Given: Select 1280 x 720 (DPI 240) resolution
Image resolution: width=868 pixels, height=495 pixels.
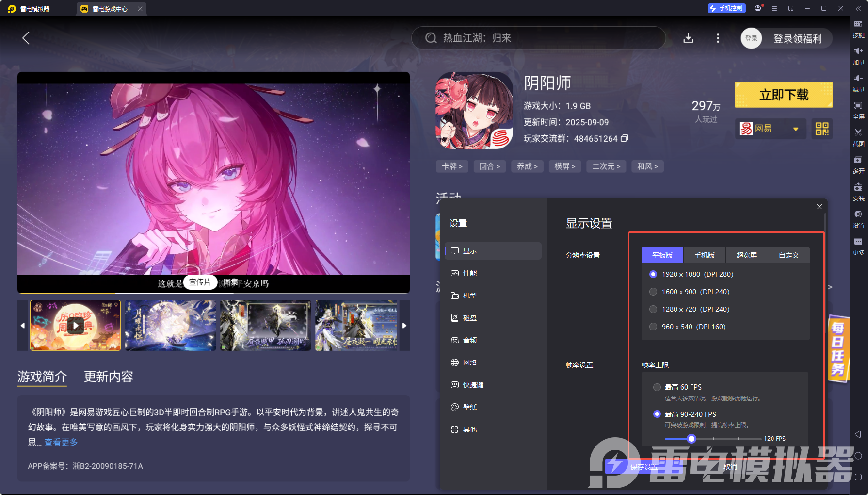Looking at the screenshot, I should (x=689, y=309).
